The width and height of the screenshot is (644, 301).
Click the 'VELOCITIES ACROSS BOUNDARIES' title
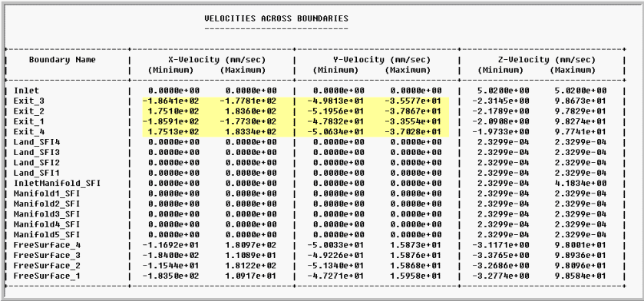pyautogui.click(x=276, y=18)
